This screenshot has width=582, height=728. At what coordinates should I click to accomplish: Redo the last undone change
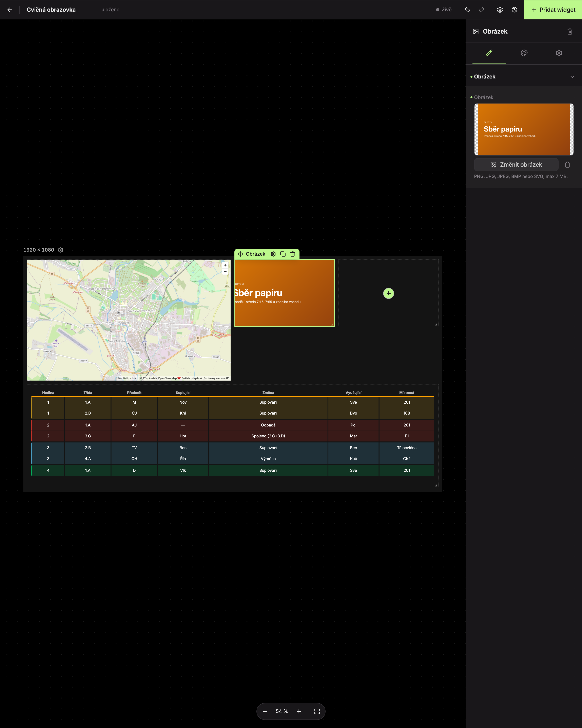(481, 10)
